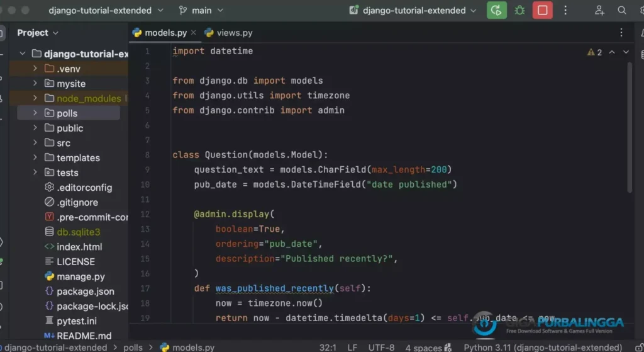Open the Project view dropdown
Viewport: 644px width, 352px height.
(x=37, y=33)
